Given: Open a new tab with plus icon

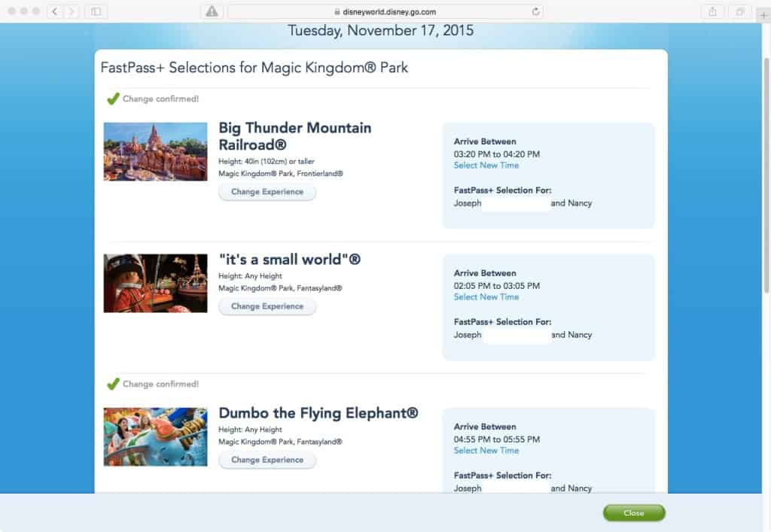Looking at the screenshot, I should (x=763, y=15).
